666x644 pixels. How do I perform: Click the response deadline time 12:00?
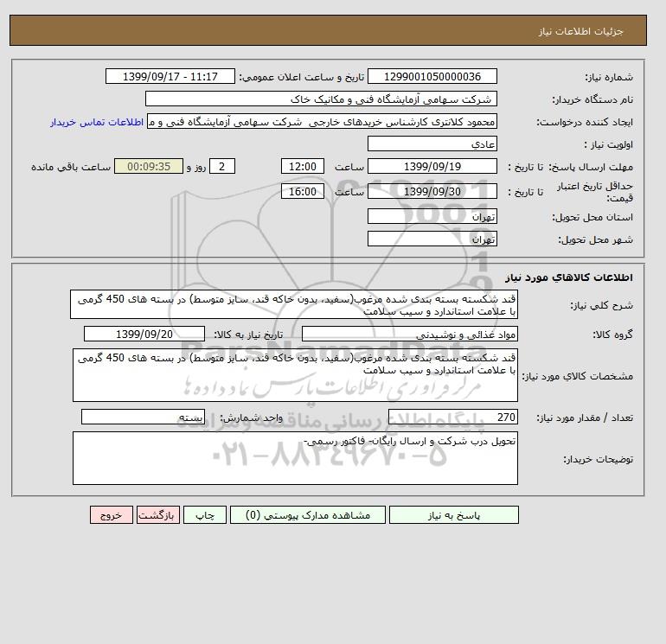coord(303,167)
